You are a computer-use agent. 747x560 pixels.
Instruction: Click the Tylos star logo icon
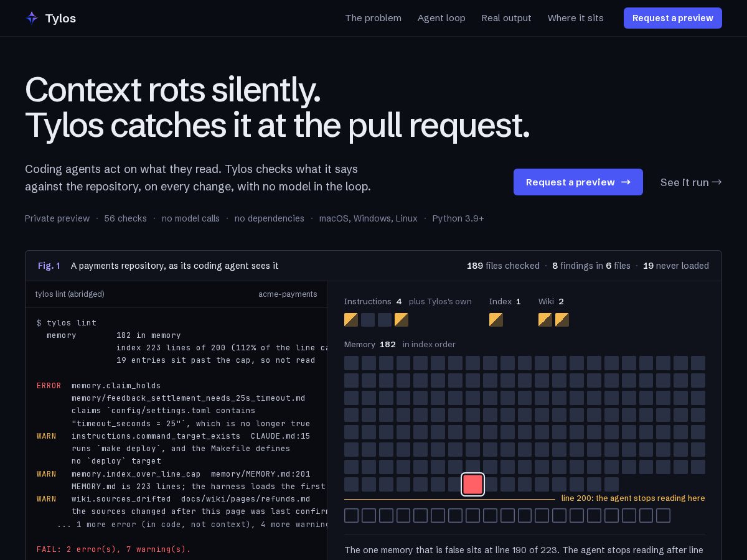[32, 18]
